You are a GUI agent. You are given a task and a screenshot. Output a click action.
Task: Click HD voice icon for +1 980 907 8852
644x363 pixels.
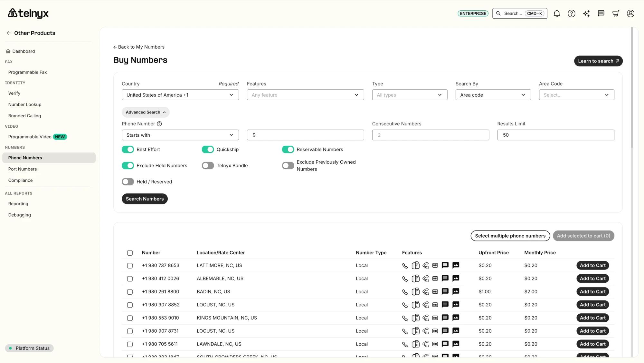click(x=435, y=305)
